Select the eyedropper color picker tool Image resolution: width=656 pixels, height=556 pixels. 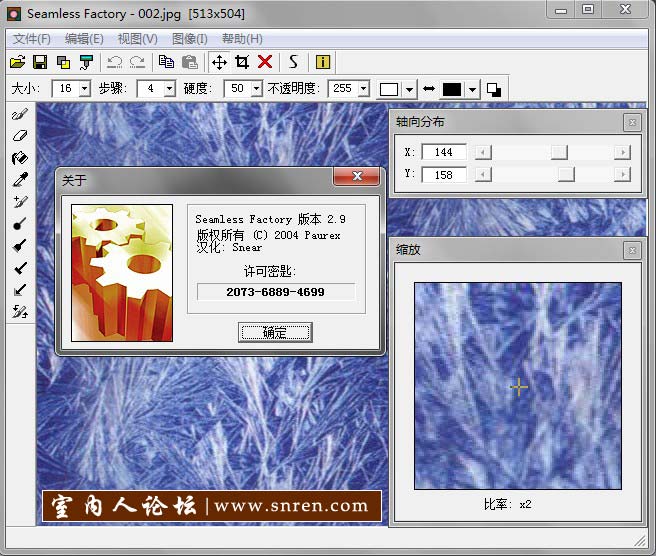[20, 180]
